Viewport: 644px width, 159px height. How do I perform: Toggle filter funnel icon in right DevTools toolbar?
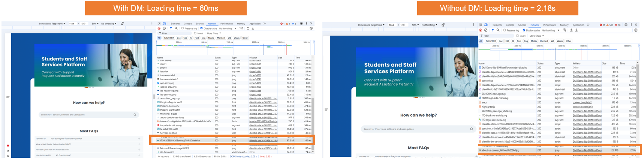[493, 30]
